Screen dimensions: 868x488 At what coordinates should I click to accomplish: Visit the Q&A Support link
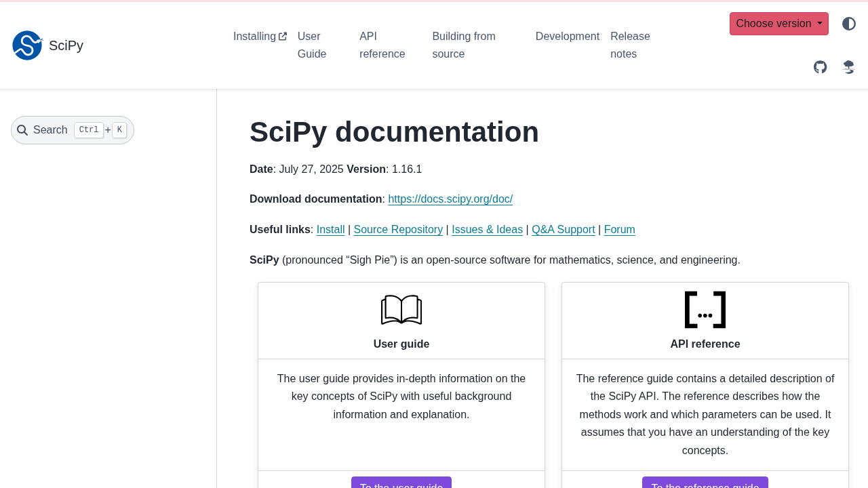563,230
